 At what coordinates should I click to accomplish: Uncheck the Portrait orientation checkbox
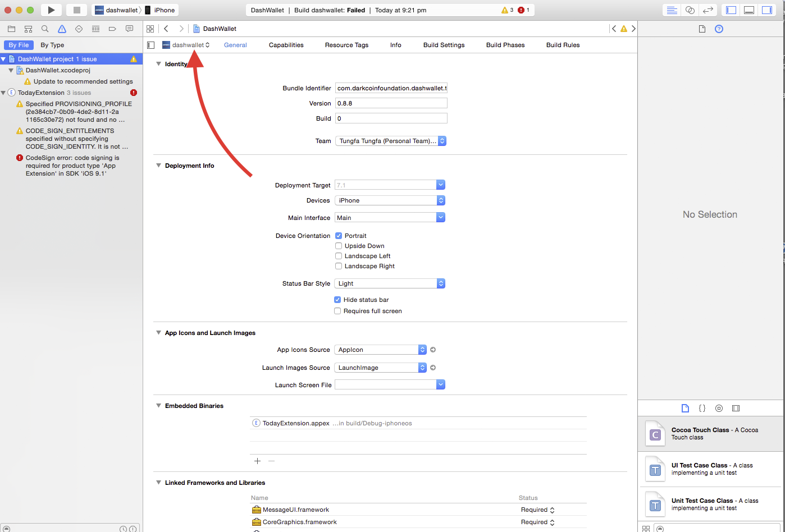[339, 236]
